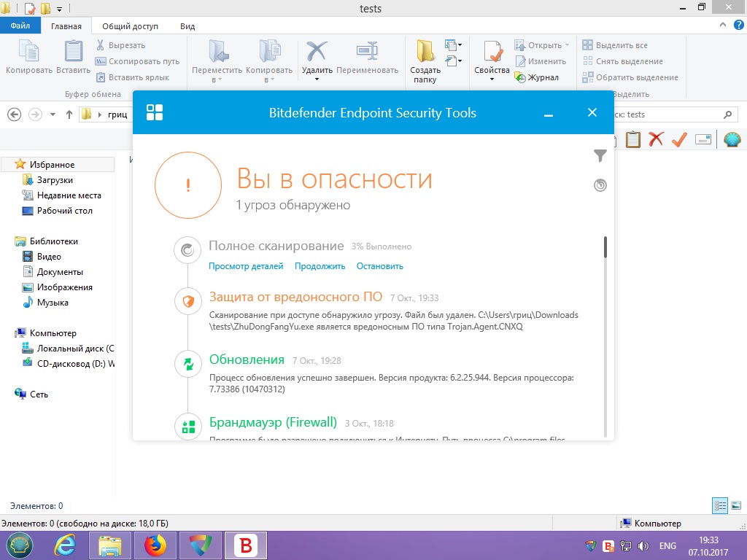
Task: Switch to the Общий доступ ribbon tab
Action: pos(130,26)
